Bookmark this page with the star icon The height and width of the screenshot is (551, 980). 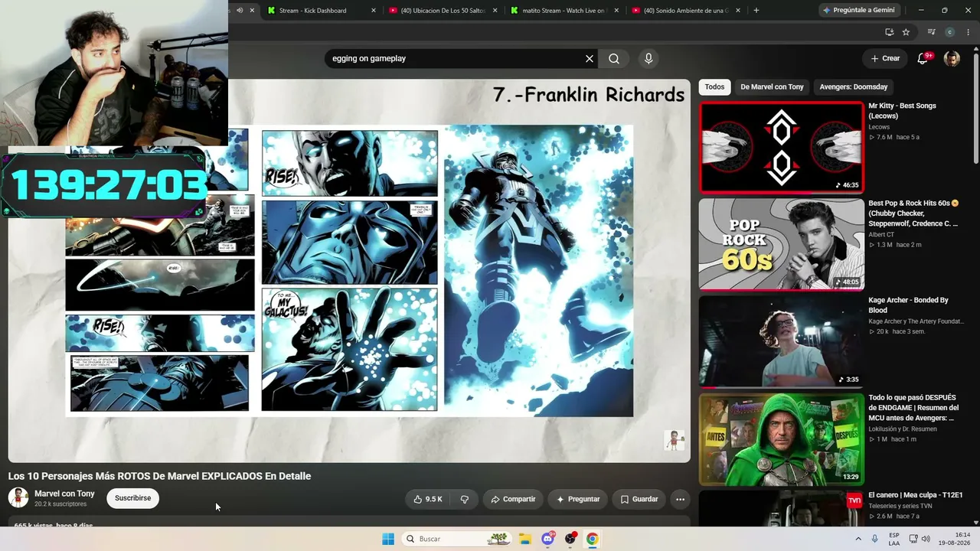tap(906, 32)
